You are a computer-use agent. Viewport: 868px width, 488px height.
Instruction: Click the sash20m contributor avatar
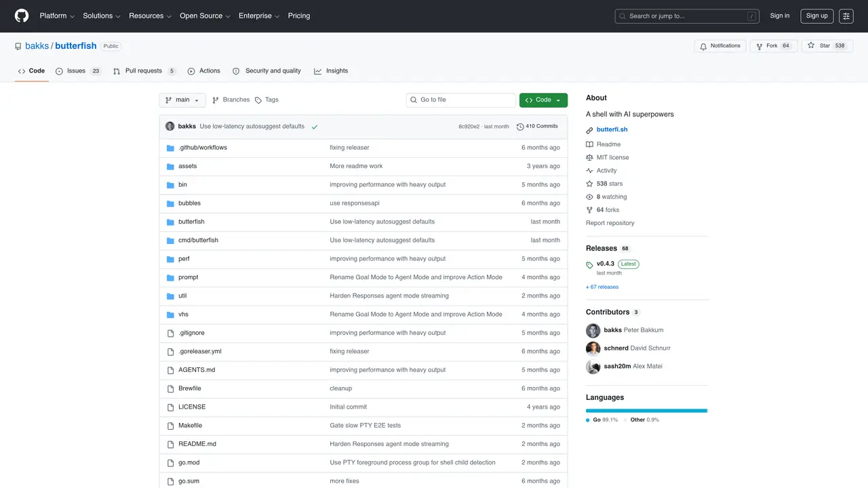pos(593,367)
